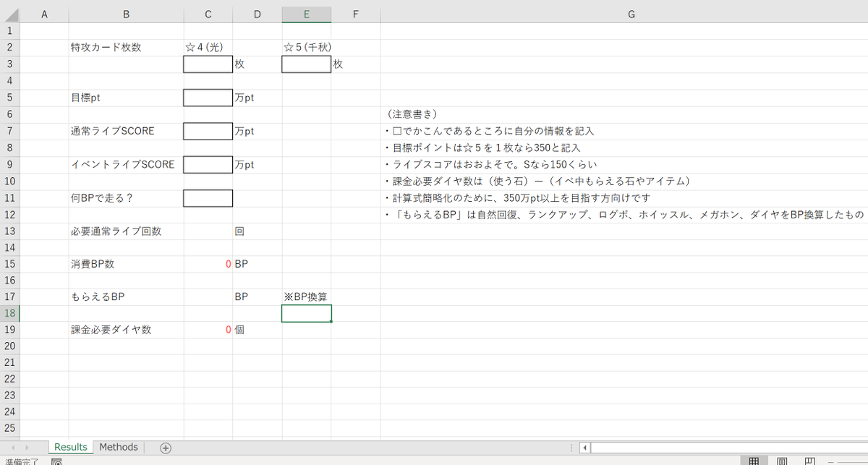Screen dimensions: 868x465
Task: Click the left arrow of the horizontal scrollbar
Action: (585, 448)
